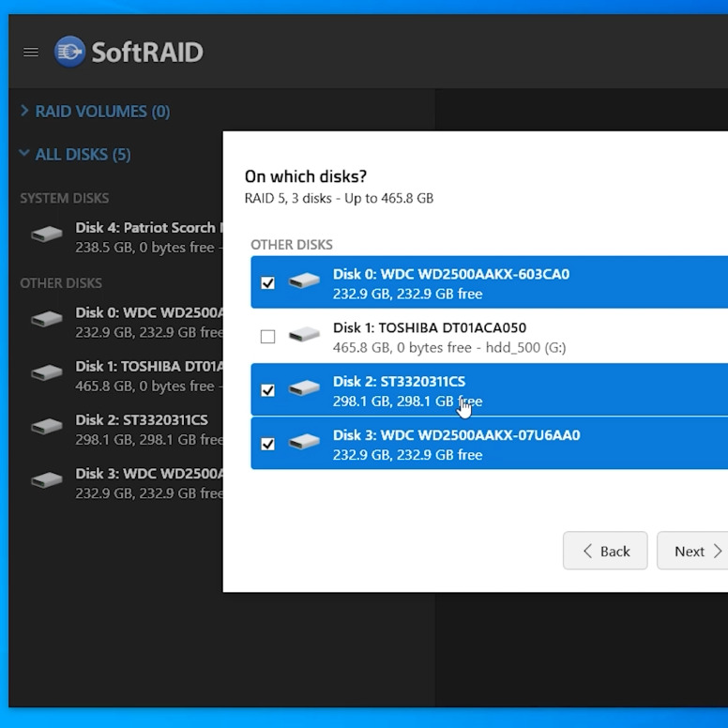This screenshot has width=728, height=728.
Task: Click text Disk 0: WDC WD2500AAKX-603CA0
Action: coord(451,274)
